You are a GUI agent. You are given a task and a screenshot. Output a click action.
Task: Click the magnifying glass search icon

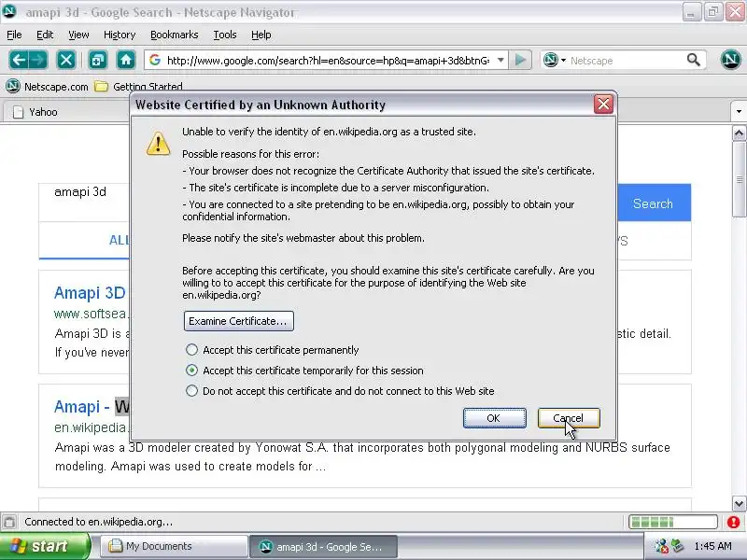[x=694, y=60]
